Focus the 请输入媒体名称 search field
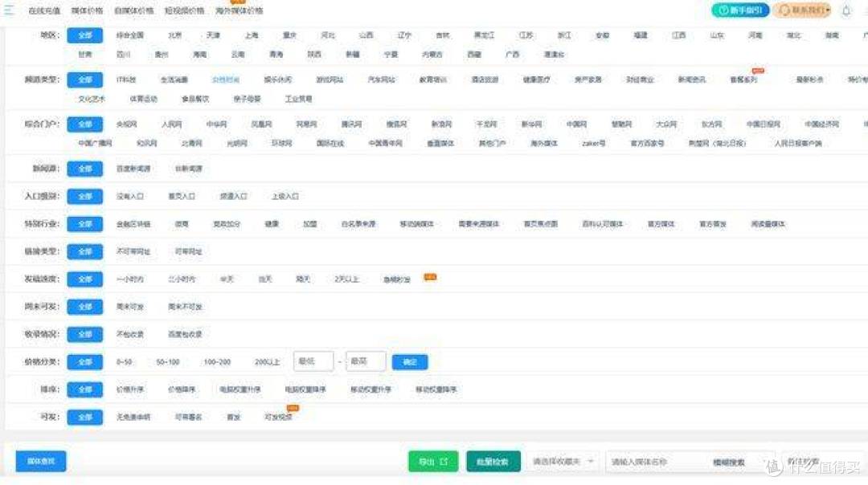 point(656,462)
